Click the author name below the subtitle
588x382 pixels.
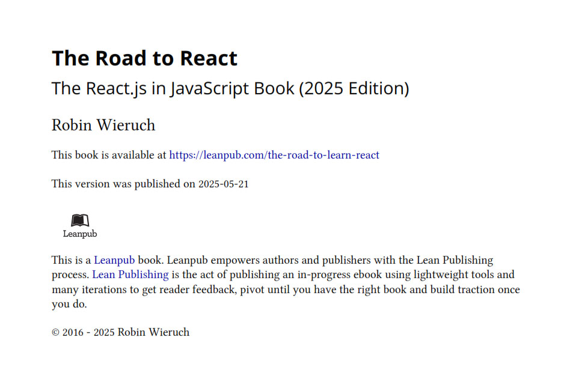[103, 125]
